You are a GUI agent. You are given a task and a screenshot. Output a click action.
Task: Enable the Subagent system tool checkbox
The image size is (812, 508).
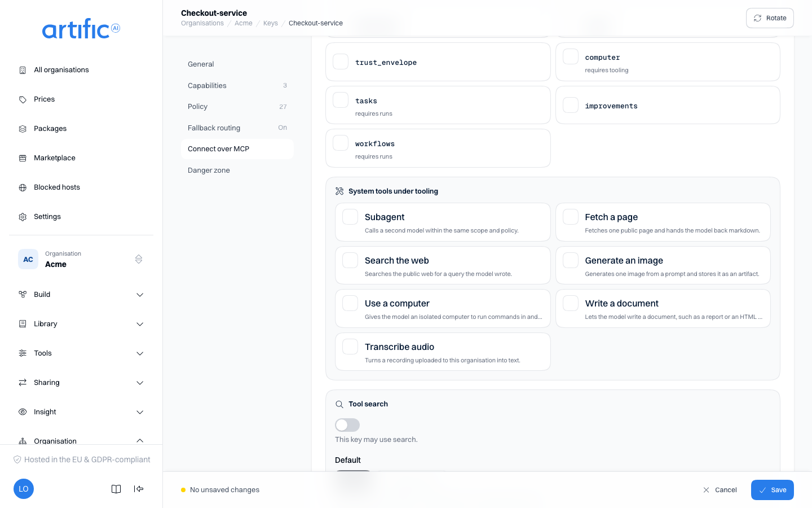point(350,217)
